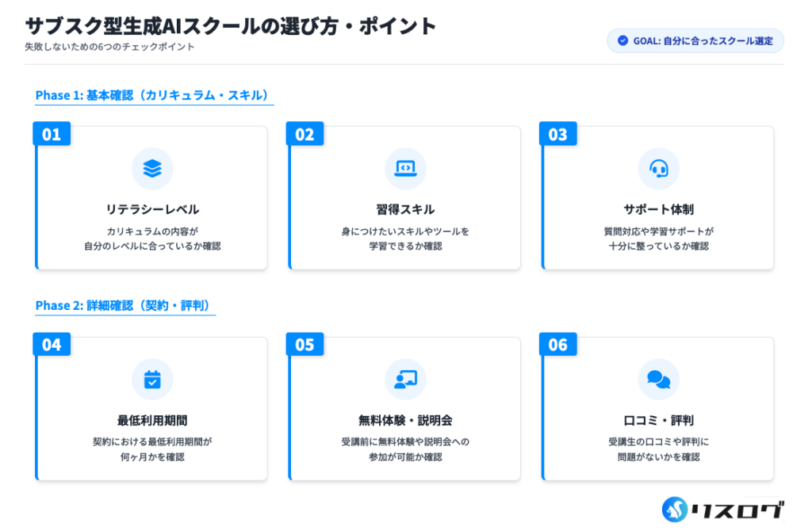Click the リスログ logo icon
812x531 pixels.
pos(675,510)
